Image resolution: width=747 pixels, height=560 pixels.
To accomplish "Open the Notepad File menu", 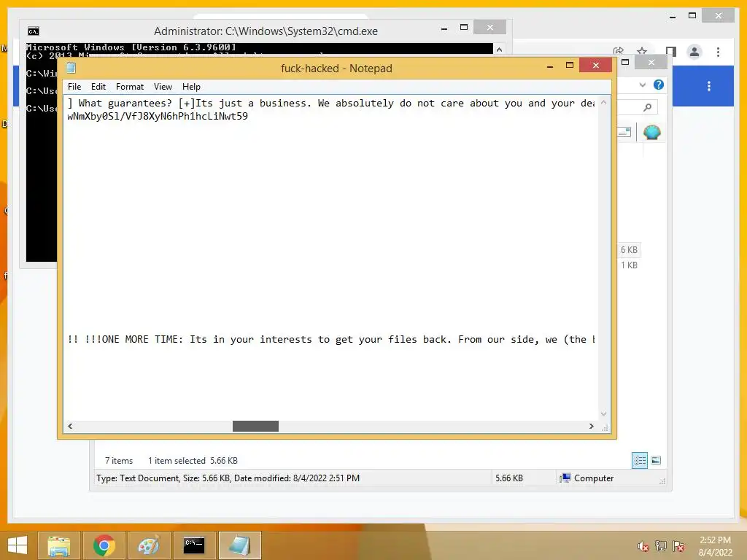I will click(74, 87).
